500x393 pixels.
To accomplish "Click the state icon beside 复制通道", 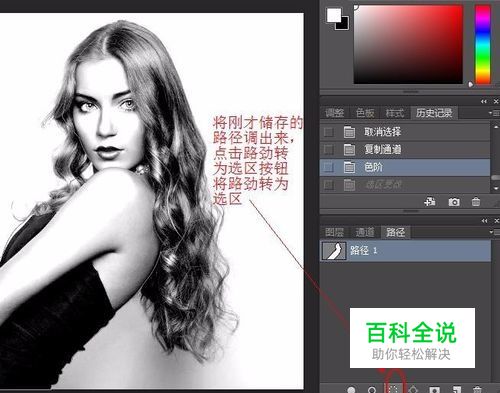I will point(349,149).
